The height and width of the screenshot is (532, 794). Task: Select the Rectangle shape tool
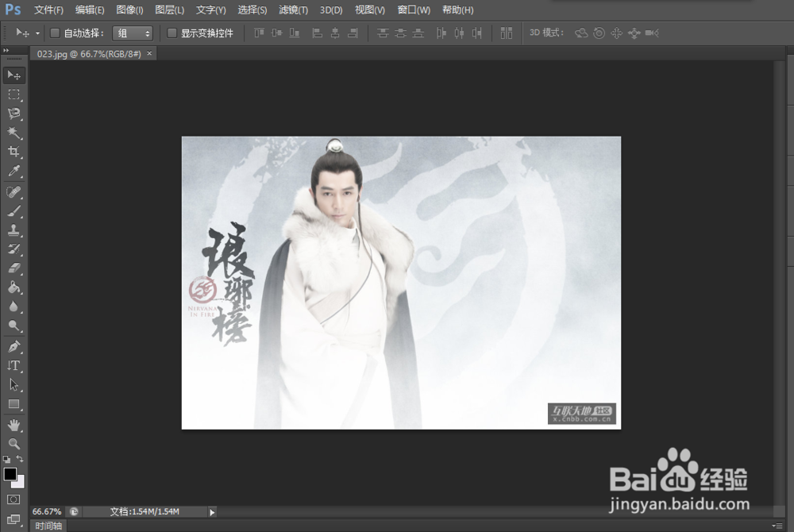(13, 404)
